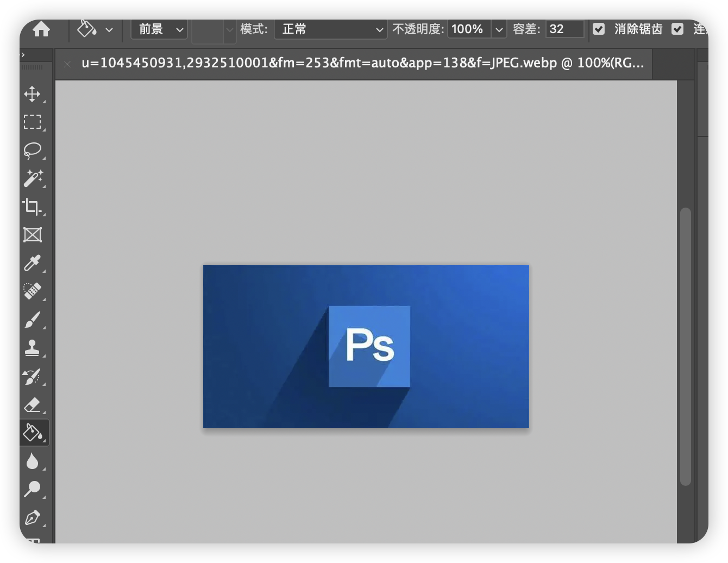728x563 pixels.
Task: Select the Brush tool
Action: point(32,320)
